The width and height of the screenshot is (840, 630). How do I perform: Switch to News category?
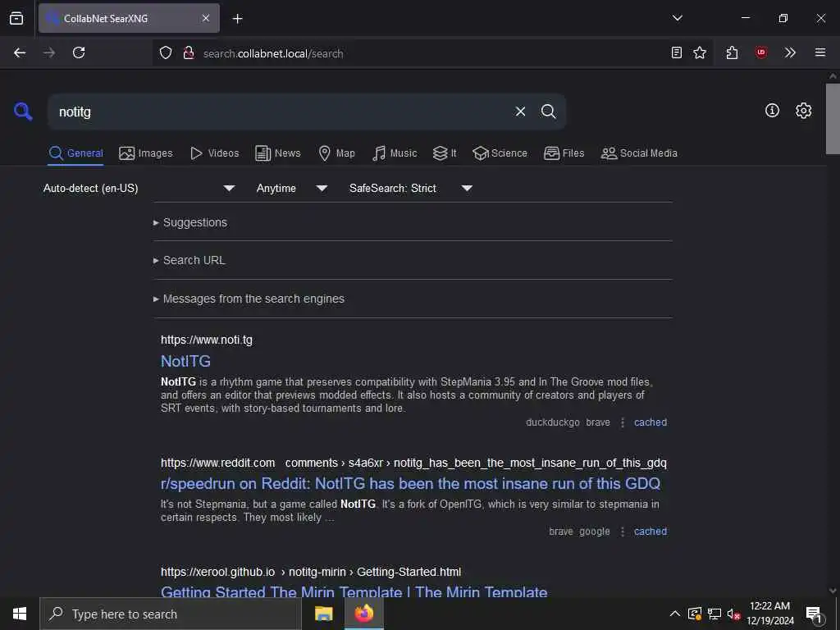point(277,153)
